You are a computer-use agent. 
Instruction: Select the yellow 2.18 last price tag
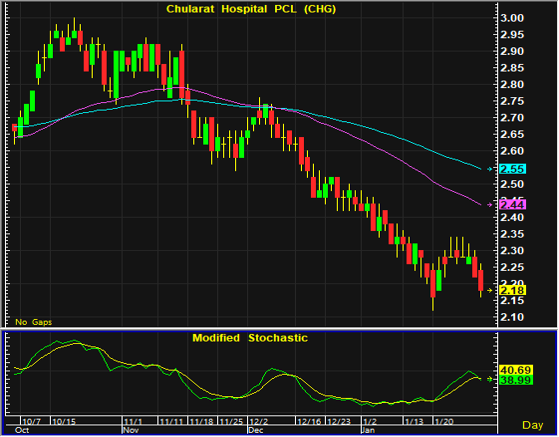[513, 290]
